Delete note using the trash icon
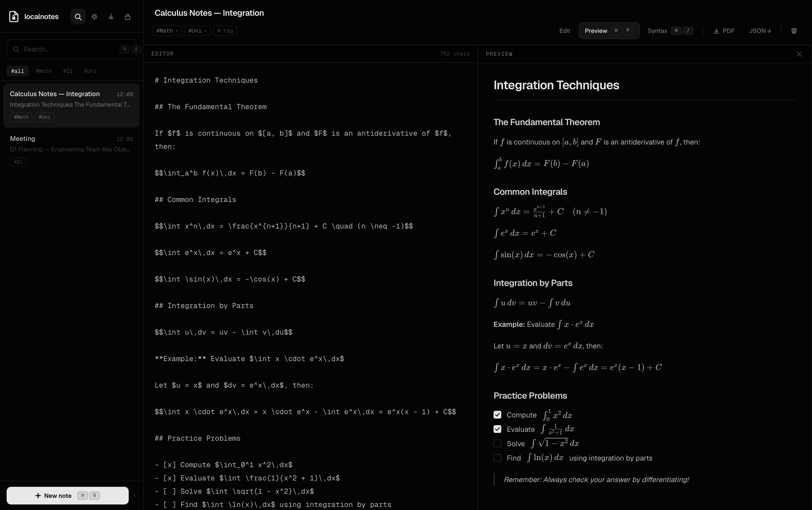The image size is (812, 510). click(794, 31)
